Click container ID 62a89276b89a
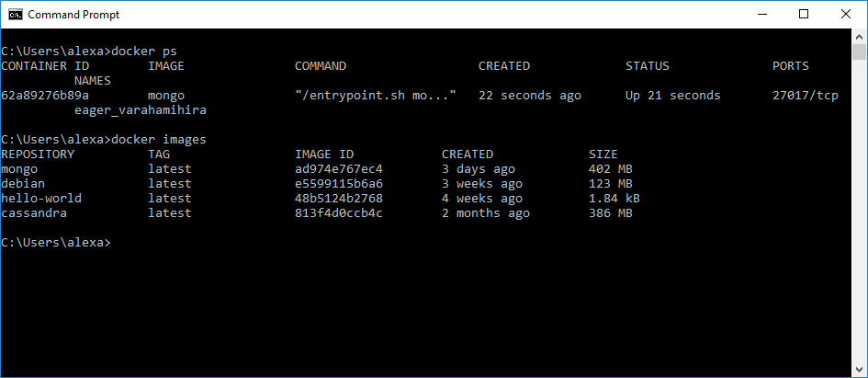The width and height of the screenshot is (868, 378). click(45, 96)
